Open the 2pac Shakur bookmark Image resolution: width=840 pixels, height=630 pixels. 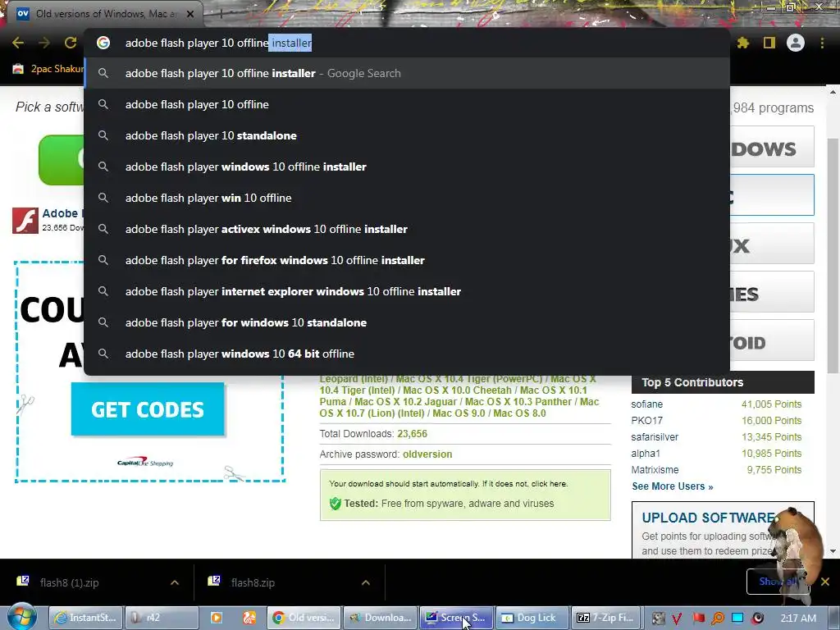click(48, 69)
